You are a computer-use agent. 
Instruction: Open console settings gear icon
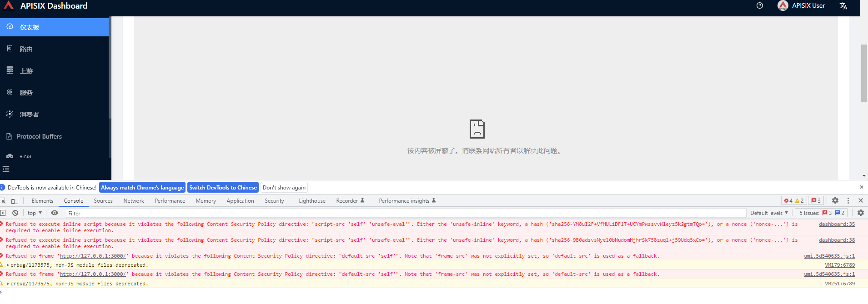pos(861,213)
